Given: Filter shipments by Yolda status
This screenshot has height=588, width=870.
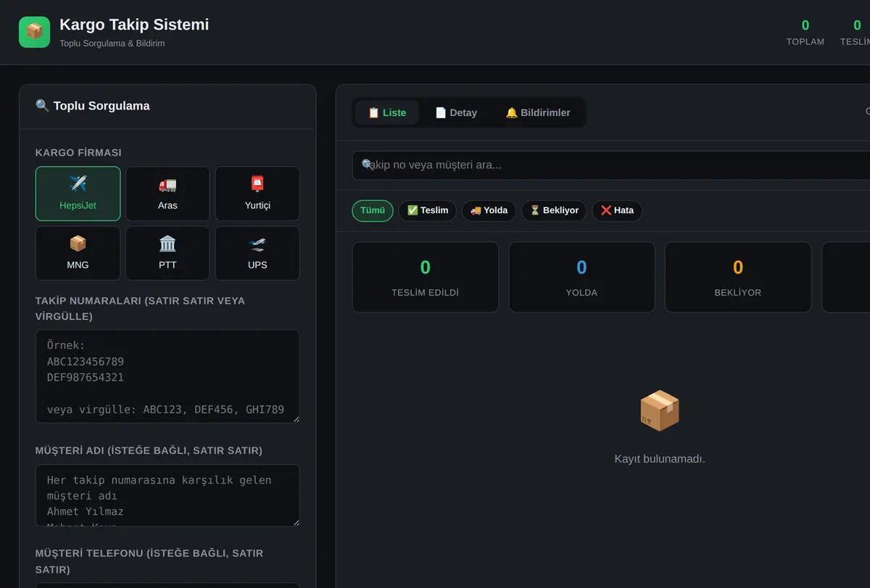Looking at the screenshot, I should (x=489, y=210).
